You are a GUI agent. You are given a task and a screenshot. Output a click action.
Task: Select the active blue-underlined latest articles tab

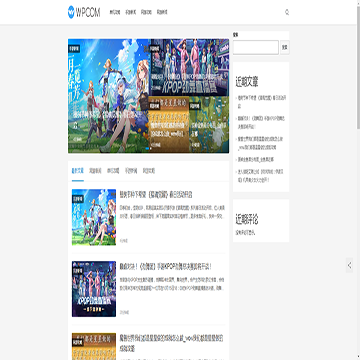point(78,171)
